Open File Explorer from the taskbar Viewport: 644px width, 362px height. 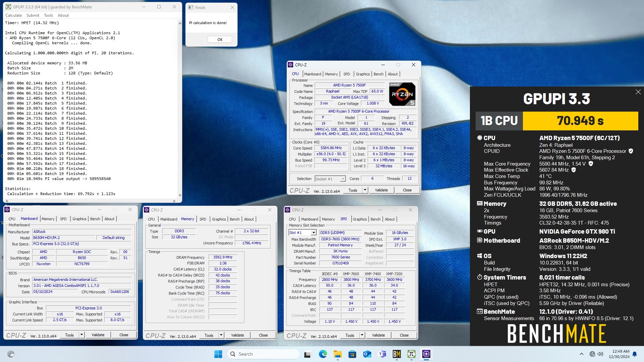(337, 354)
